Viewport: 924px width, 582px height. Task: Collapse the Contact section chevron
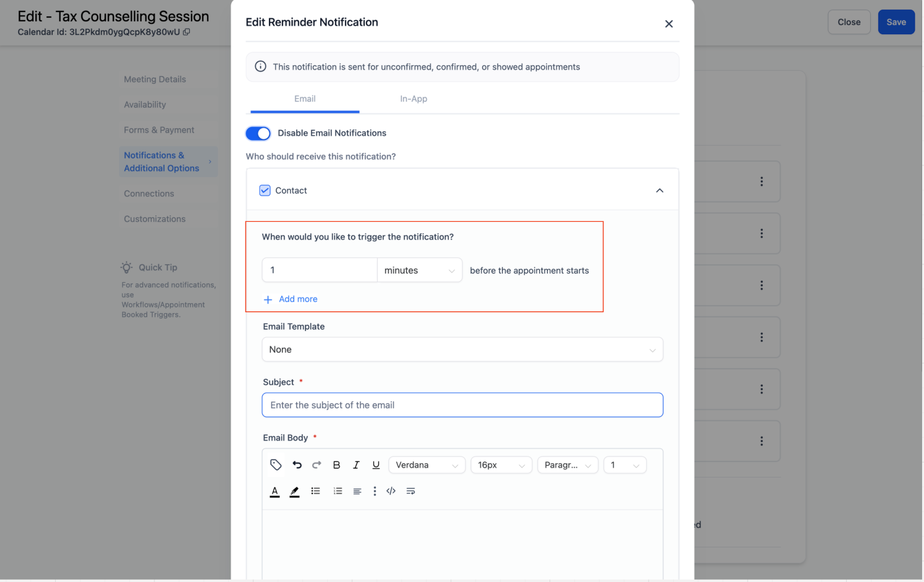pyautogui.click(x=659, y=190)
